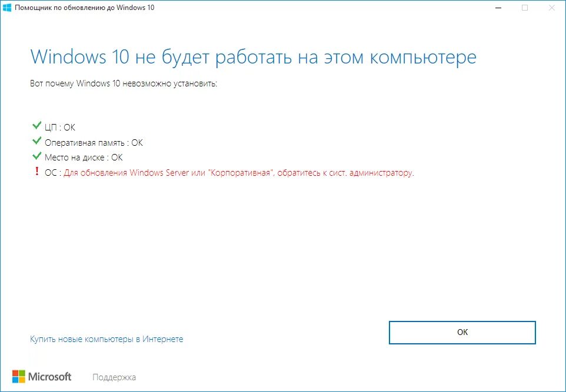Minimize the Windows 10 update assistant window
This screenshot has width=566, height=392.
498,8
